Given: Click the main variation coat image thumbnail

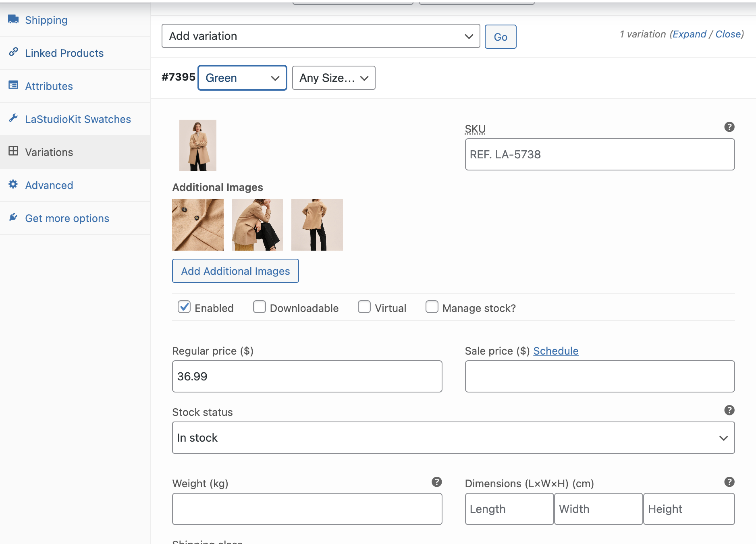Looking at the screenshot, I should point(197,145).
